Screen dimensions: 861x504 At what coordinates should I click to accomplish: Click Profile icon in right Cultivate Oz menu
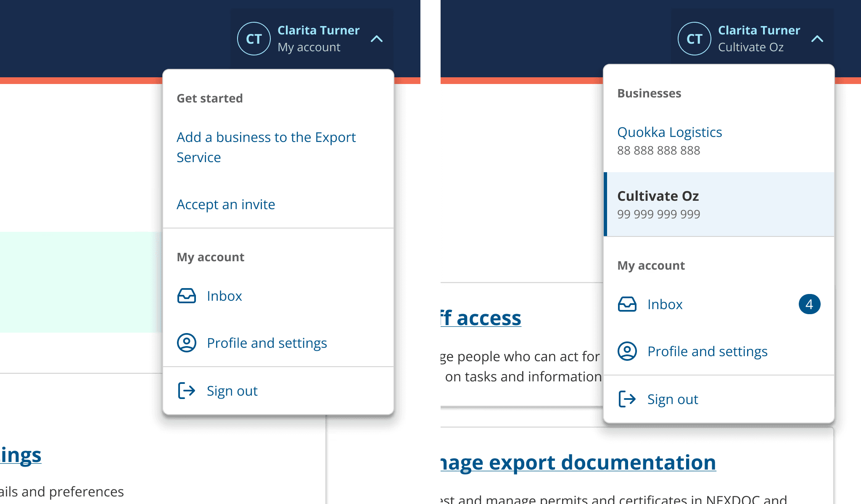[x=627, y=351]
